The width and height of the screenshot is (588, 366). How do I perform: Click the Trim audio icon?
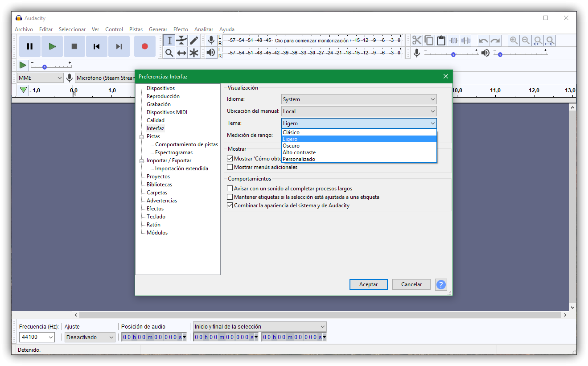click(x=454, y=41)
